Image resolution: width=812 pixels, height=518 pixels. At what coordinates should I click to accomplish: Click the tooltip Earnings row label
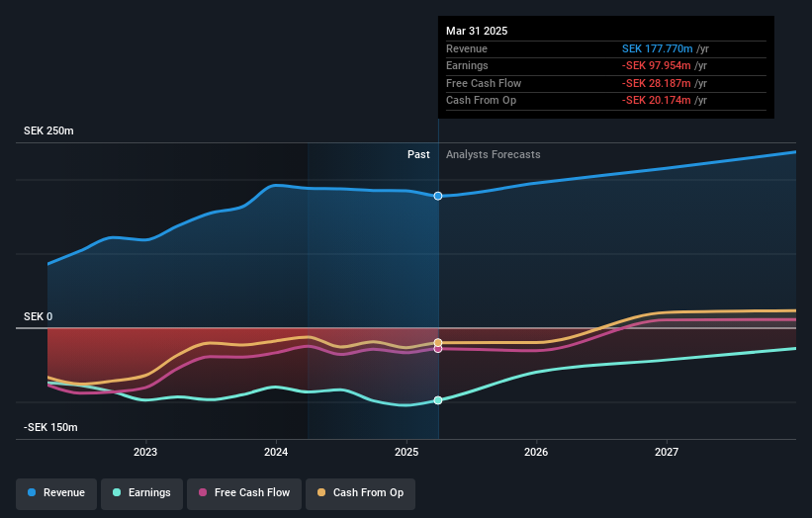click(x=467, y=65)
